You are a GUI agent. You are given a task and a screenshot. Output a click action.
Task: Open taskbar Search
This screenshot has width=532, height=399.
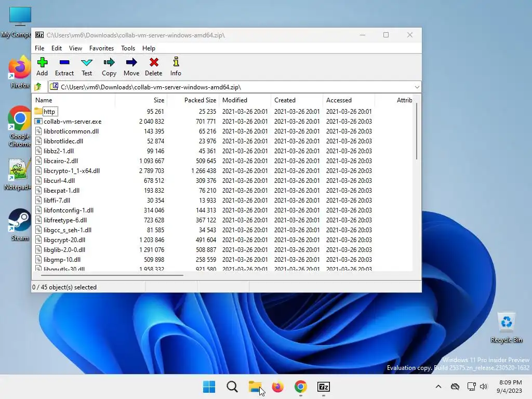[232, 387]
